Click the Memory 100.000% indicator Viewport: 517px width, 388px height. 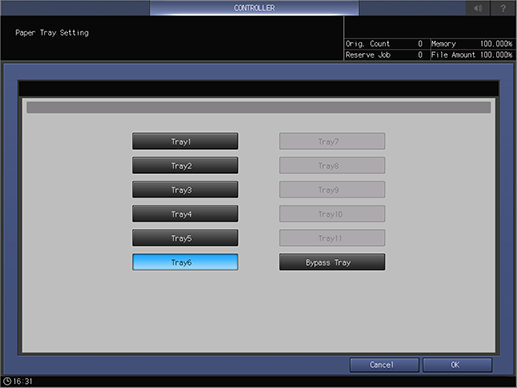pos(472,44)
